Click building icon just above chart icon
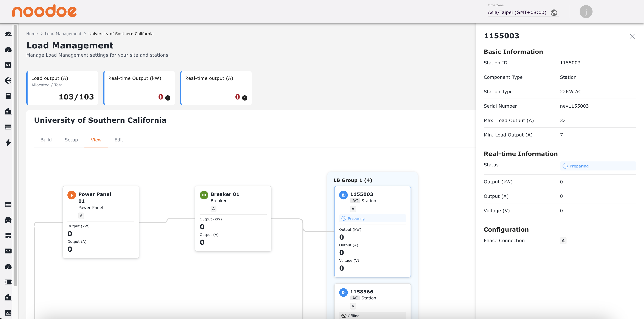The height and width of the screenshot is (319, 644). point(8,297)
